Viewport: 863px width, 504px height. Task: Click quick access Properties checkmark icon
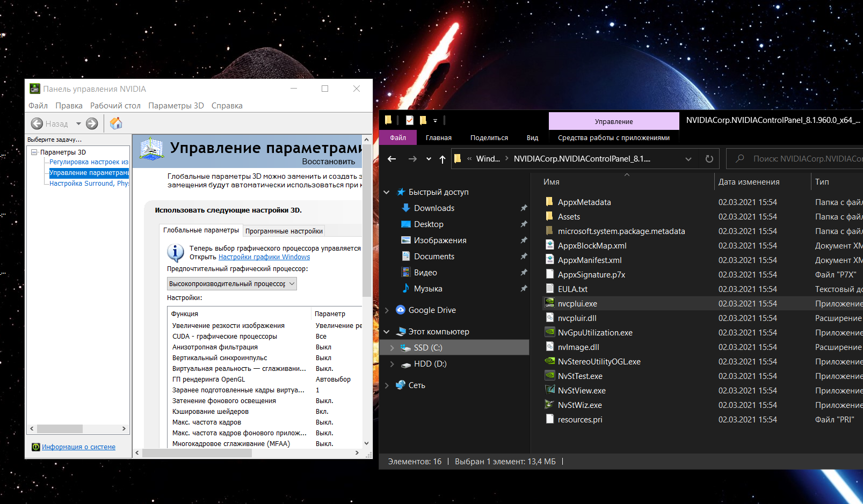(410, 120)
